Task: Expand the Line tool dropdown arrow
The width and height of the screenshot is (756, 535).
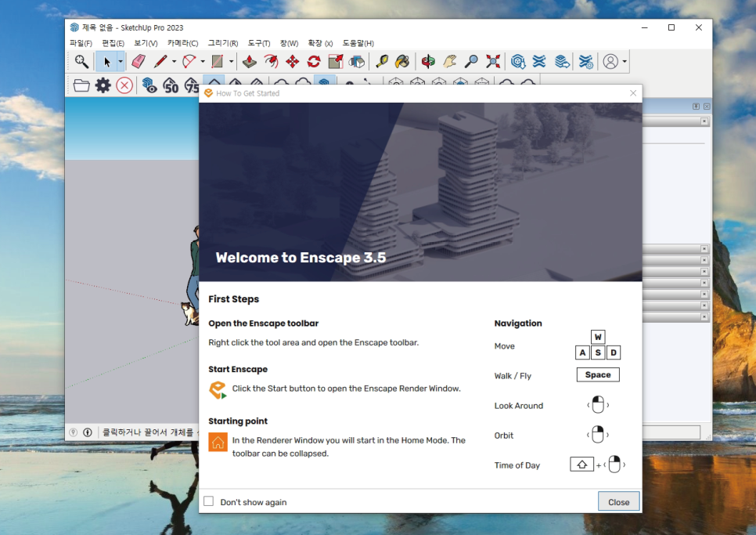Action: click(174, 62)
